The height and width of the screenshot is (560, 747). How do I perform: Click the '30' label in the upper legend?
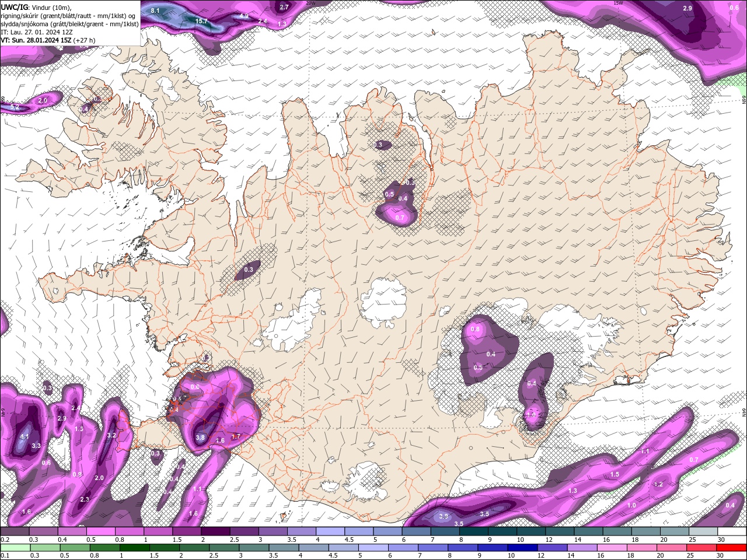coord(722,540)
